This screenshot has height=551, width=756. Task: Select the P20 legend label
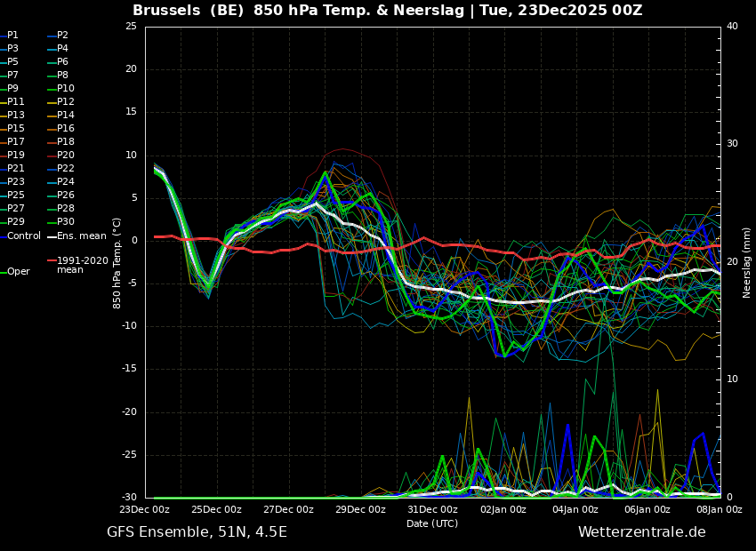pos(66,156)
